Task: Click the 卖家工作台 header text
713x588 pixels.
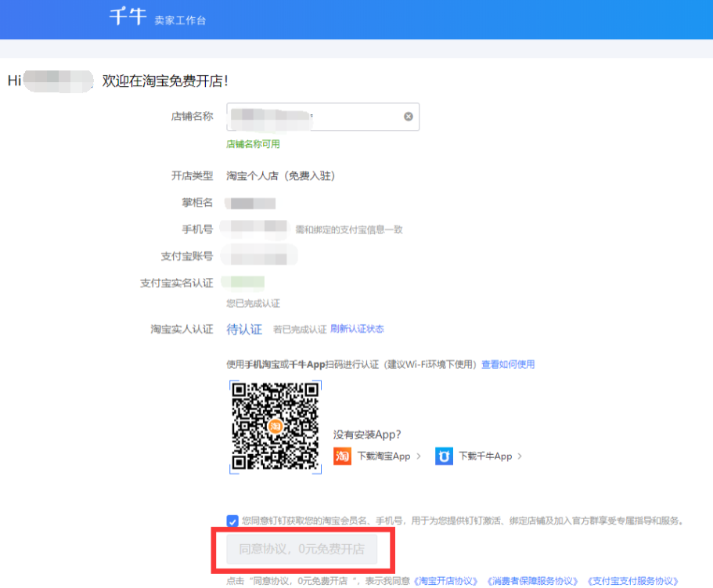Action: tap(181, 20)
